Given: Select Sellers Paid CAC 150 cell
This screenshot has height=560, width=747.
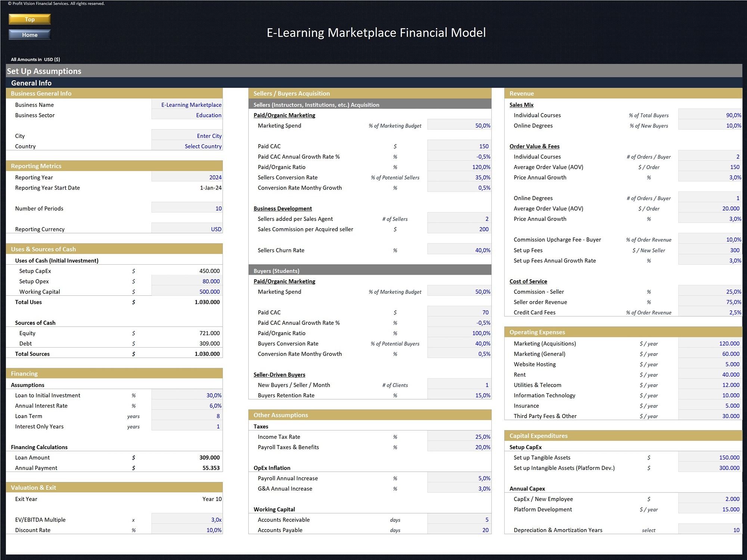Looking at the screenshot, I should point(459,146).
